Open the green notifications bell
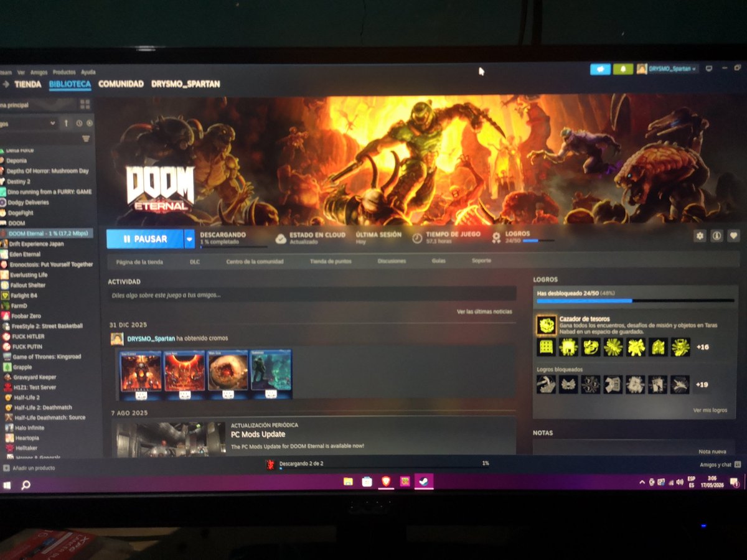The width and height of the screenshot is (747, 560). [x=622, y=69]
